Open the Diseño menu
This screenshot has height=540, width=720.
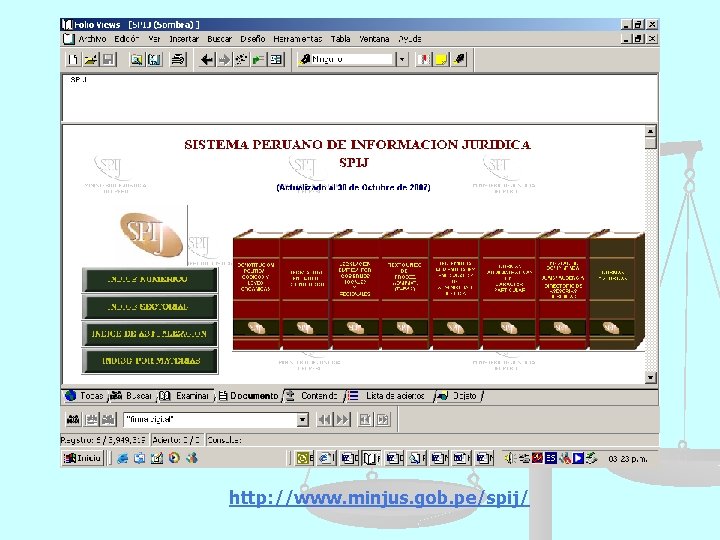(253, 39)
